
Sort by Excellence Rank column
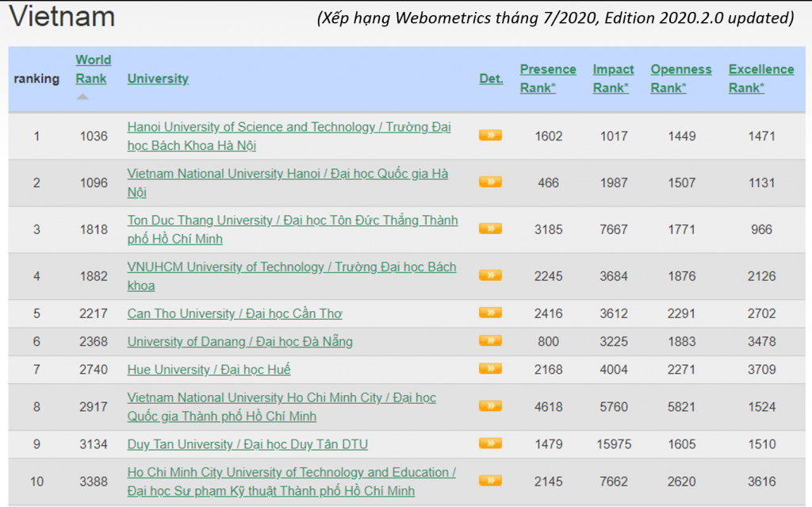pyautogui.click(x=761, y=79)
